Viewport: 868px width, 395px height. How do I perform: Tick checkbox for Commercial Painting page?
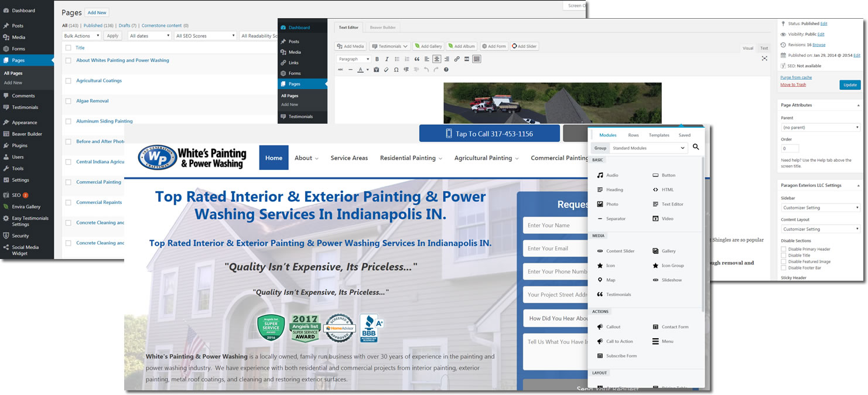click(x=69, y=182)
